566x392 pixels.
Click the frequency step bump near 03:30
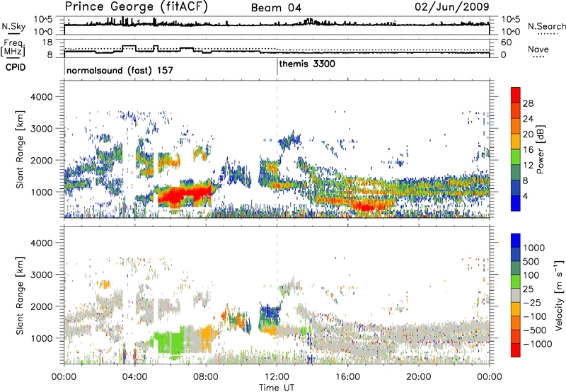(x=129, y=47)
